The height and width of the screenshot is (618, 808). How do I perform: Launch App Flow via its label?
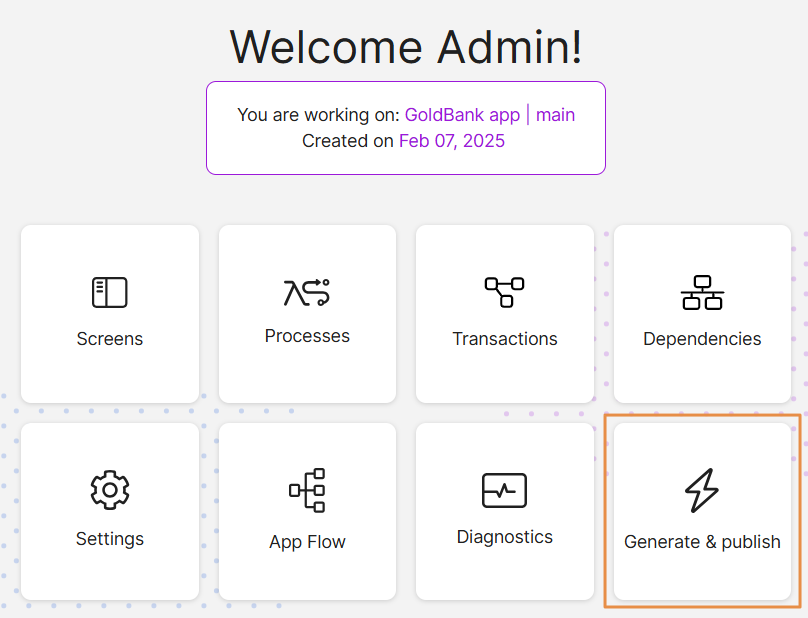tap(307, 542)
